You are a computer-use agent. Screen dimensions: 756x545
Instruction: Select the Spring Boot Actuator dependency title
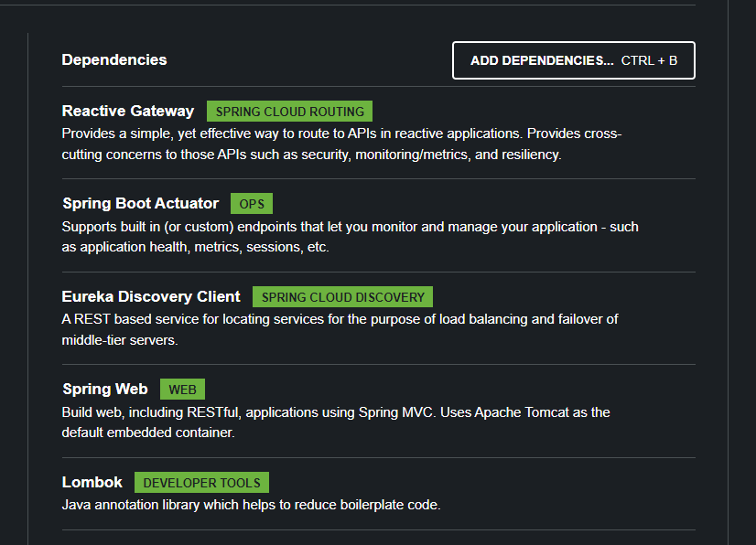(140, 203)
